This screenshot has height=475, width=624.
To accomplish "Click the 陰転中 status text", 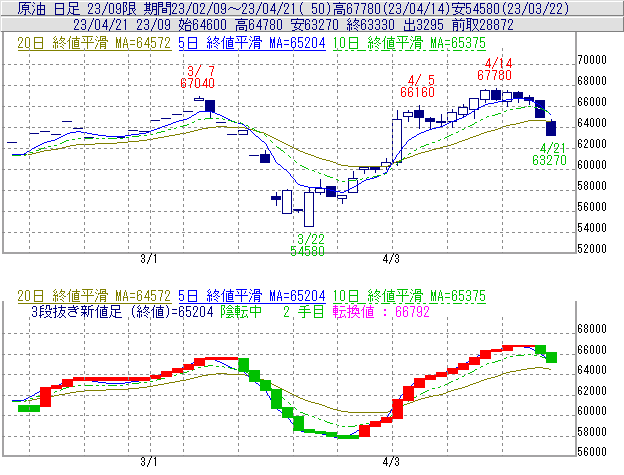I will (241, 311).
